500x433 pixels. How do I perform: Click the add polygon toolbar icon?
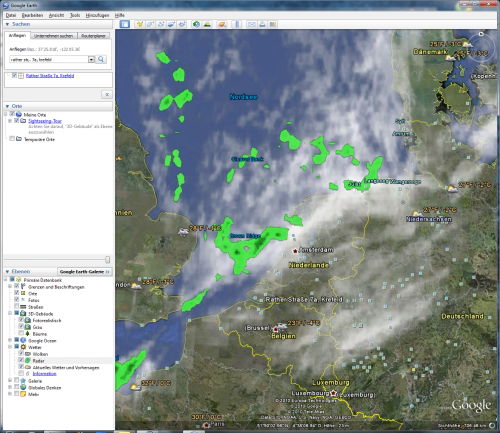[151, 24]
